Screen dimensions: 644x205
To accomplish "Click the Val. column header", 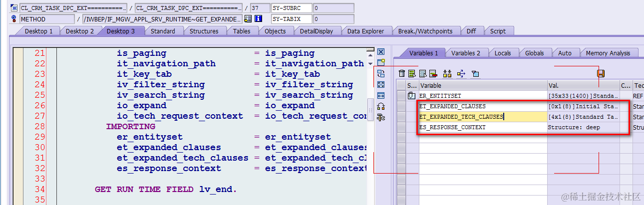I will [583, 85].
